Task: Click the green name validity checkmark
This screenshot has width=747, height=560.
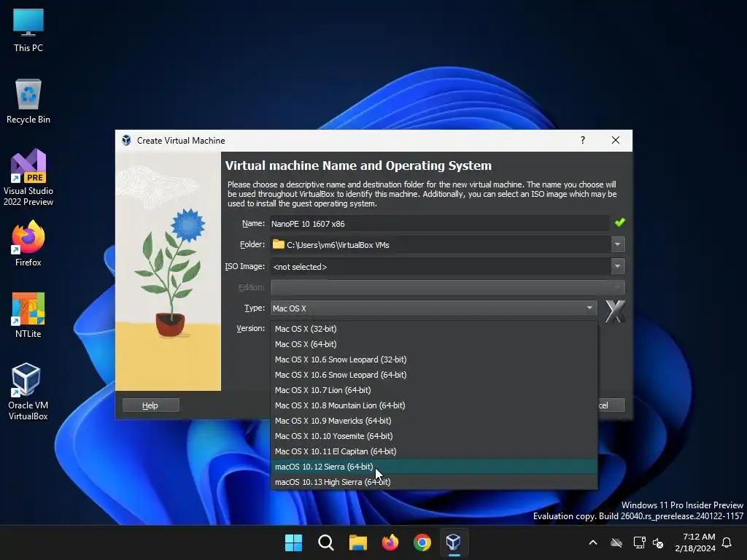Action: click(620, 222)
